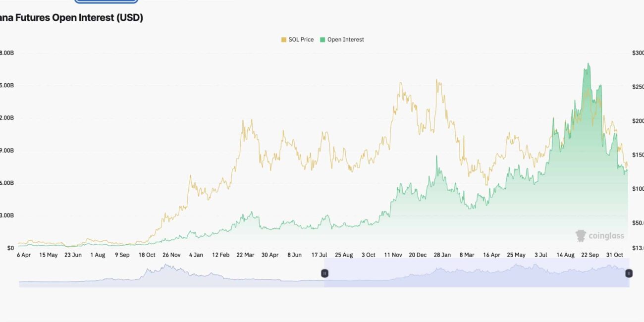Click the 11 Nov x-axis date label
Image resolution: width=644 pixels, height=322 pixels.
tap(393, 255)
